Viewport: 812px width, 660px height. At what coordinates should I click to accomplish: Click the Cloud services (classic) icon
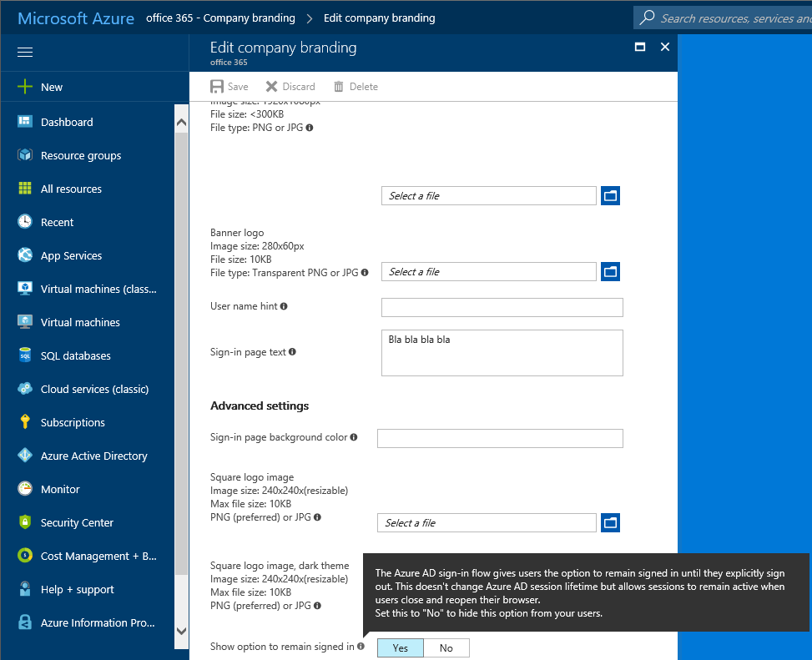click(x=25, y=388)
